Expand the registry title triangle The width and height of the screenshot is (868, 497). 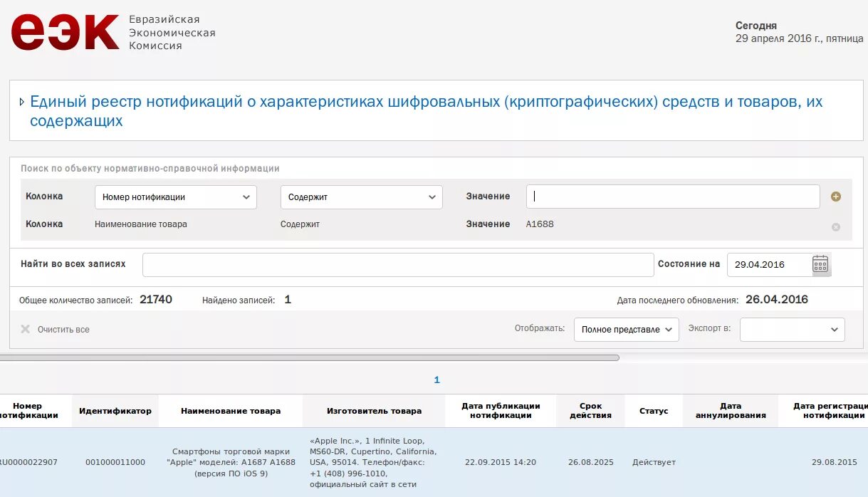22,102
